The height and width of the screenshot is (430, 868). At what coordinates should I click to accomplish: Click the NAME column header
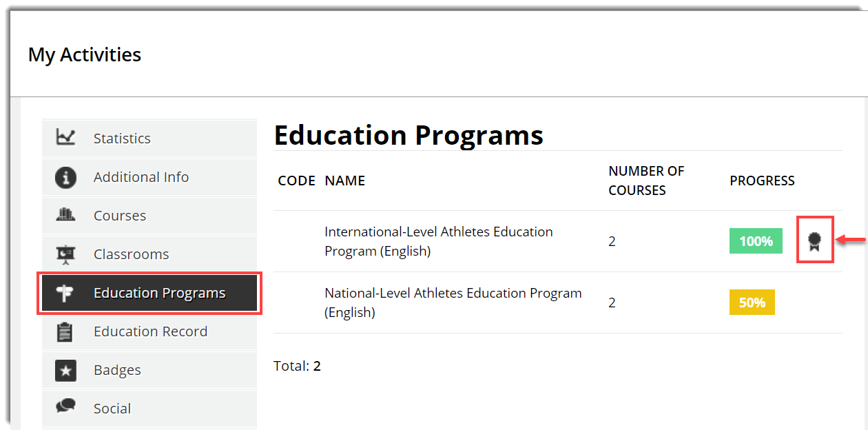tap(345, 181)
